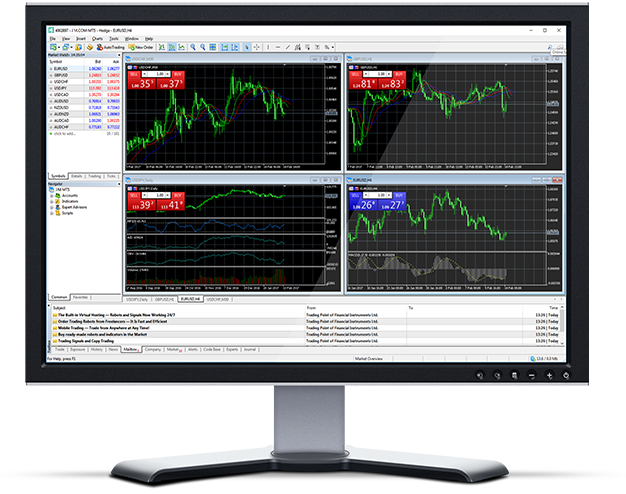This screenshot has width=626, height=494.
Task: Click red SELL button on USDCHF chart
Action: click(x=135, y=74)
